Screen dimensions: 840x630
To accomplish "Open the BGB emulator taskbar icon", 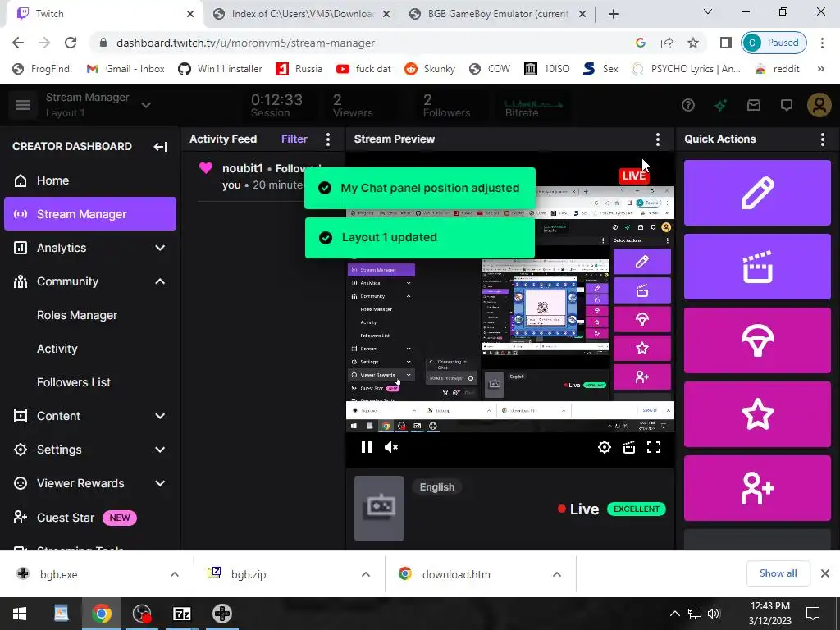I will (221, 614).
